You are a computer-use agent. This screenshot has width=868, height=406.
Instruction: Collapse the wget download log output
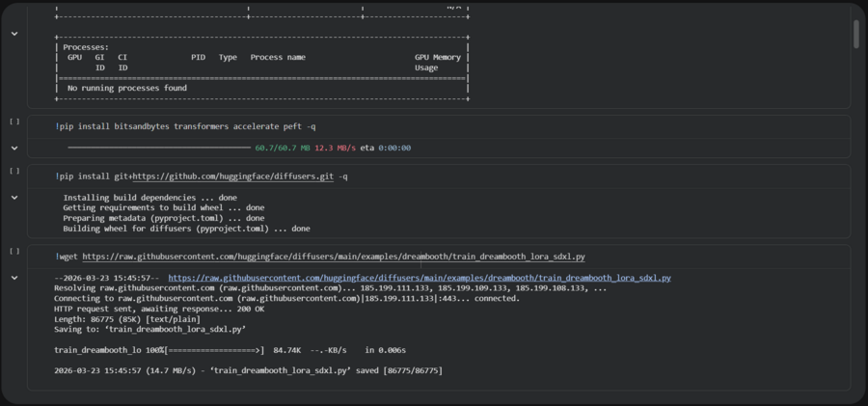[14, 278]
